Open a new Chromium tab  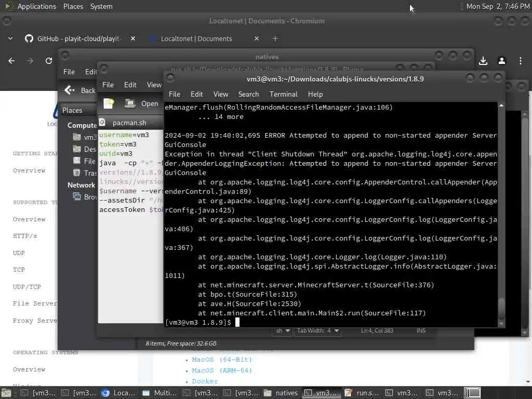[275, 38]
